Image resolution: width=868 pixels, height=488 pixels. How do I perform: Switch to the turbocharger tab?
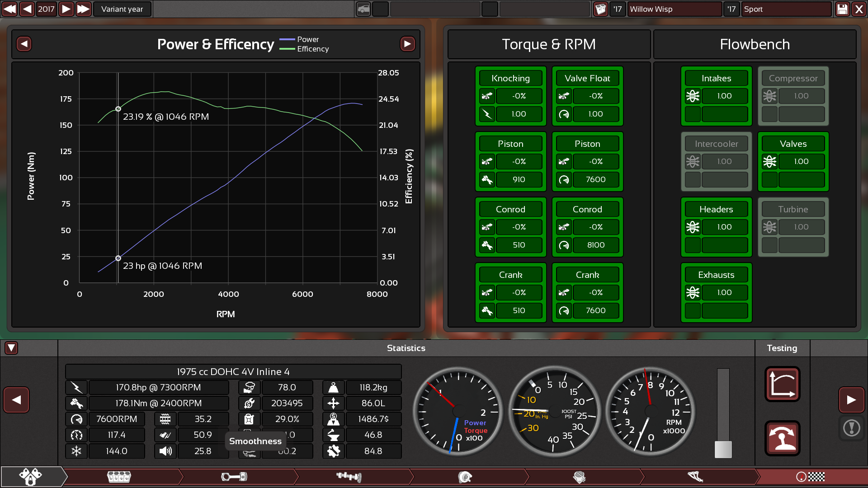(465, 477)
